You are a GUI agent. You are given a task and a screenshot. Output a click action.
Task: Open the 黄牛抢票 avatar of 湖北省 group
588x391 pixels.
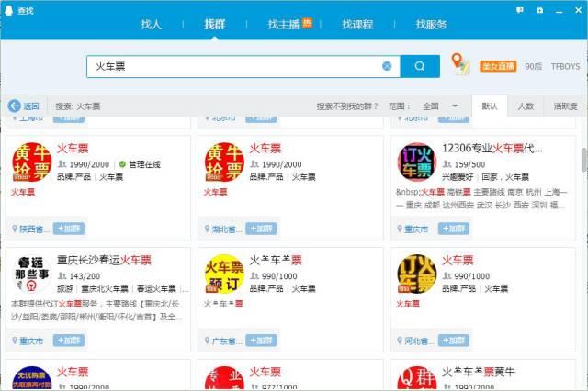tap(224, 162)
